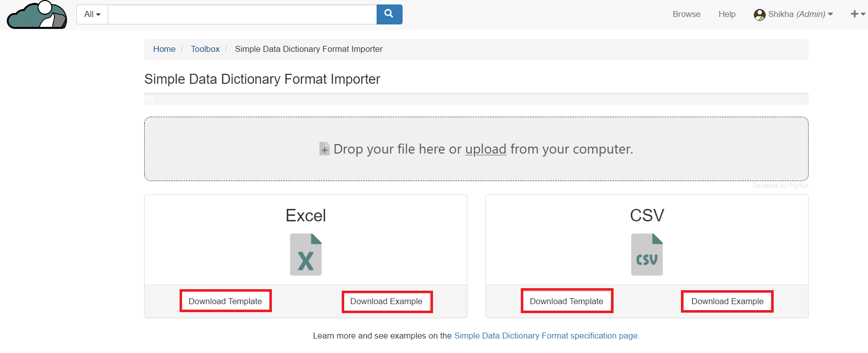
Task: Click the add-file icon in the drop zone
Action: tap(324, 149)
